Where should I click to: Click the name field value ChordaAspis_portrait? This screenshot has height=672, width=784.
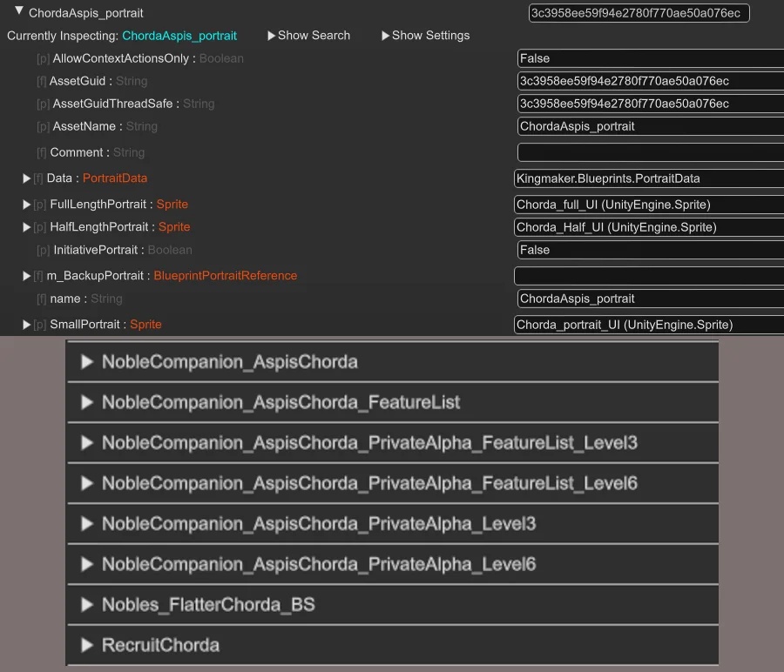651,299
